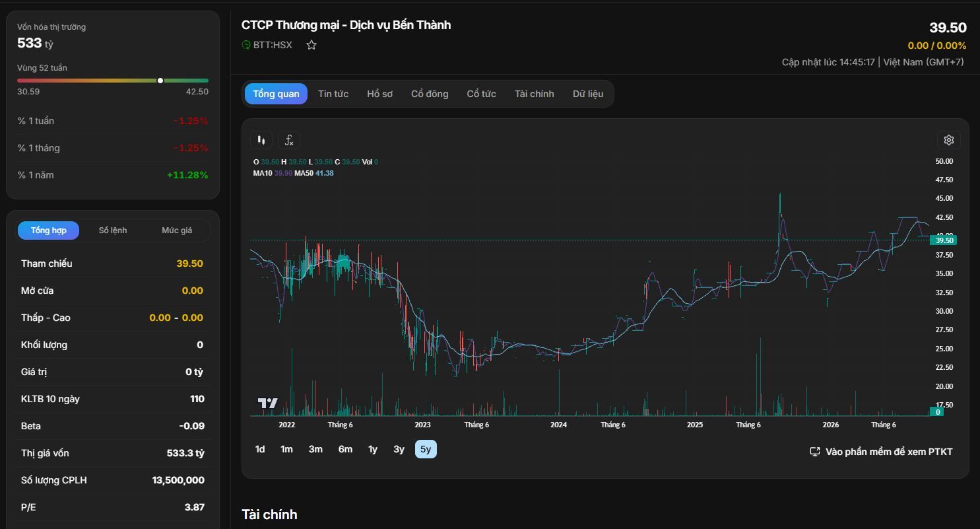Viewport: 980px width, 529px height.
Task: Choose the 3m chart range
Action: coord(315,449)
